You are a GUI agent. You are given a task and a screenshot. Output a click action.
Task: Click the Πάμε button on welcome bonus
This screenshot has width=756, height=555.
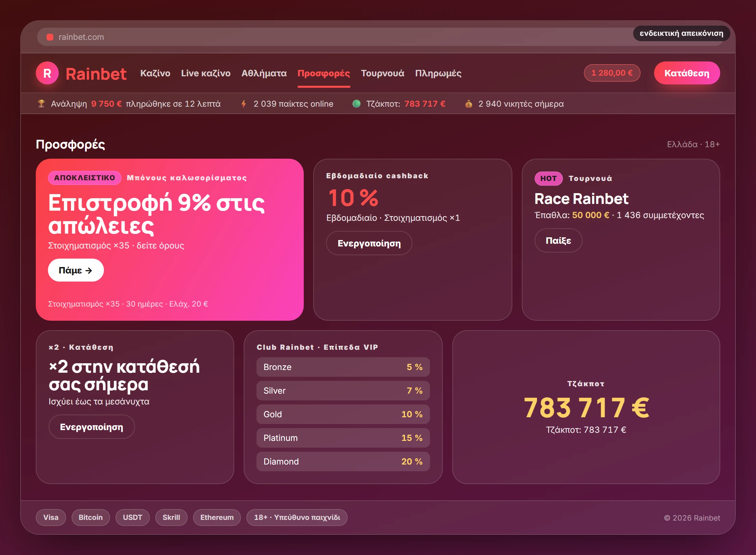(x=76, y=270)
